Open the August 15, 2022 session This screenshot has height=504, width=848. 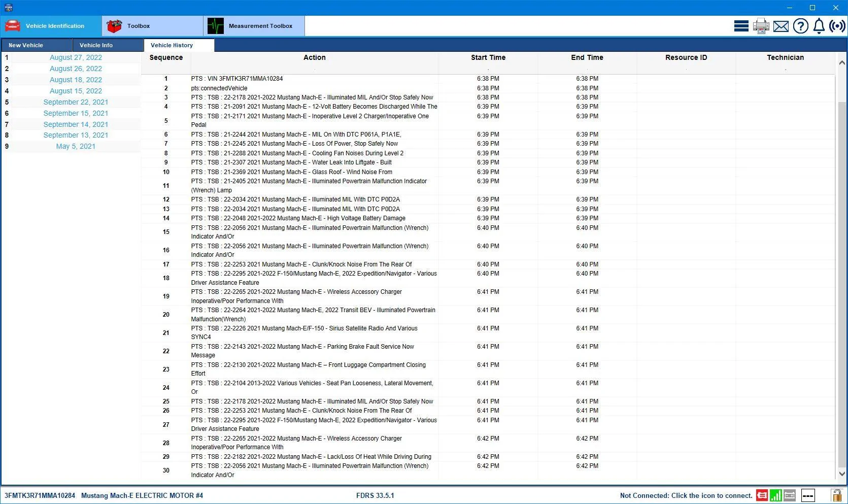(76, 91)
